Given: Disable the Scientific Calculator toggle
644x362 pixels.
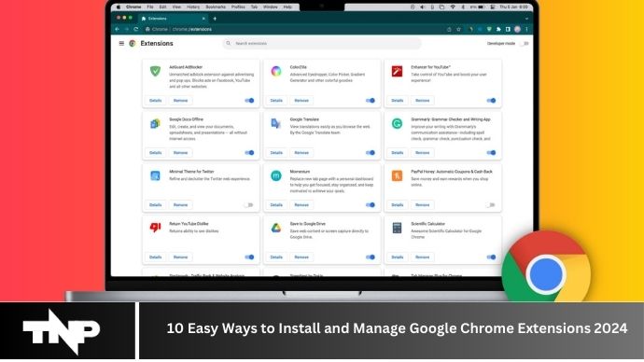Looking at the screenshot, I should tap(491, 258).
